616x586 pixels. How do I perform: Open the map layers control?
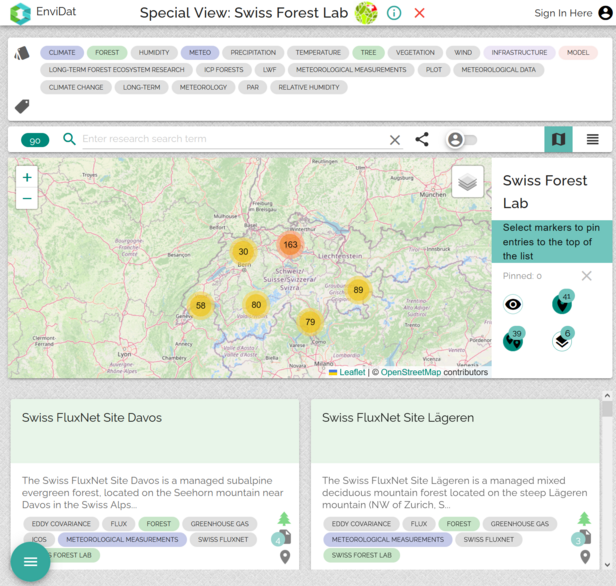[468, 181]
